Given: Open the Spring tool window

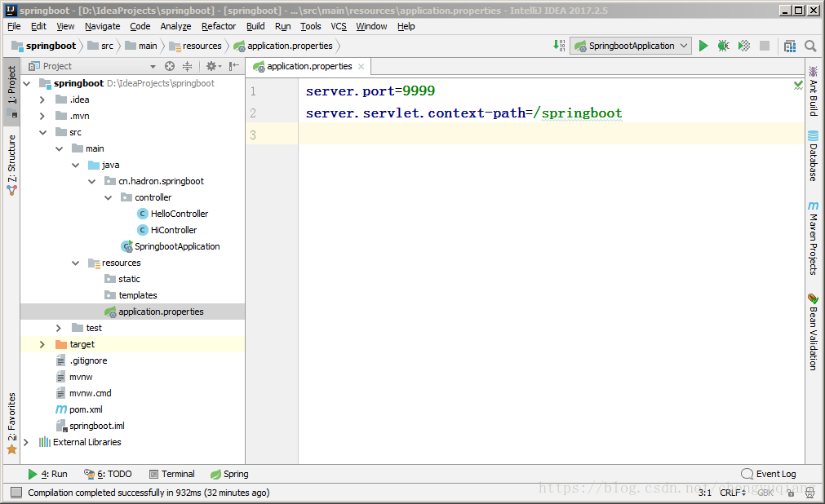Looking at the screenshot, I should (x=229, y=474).
